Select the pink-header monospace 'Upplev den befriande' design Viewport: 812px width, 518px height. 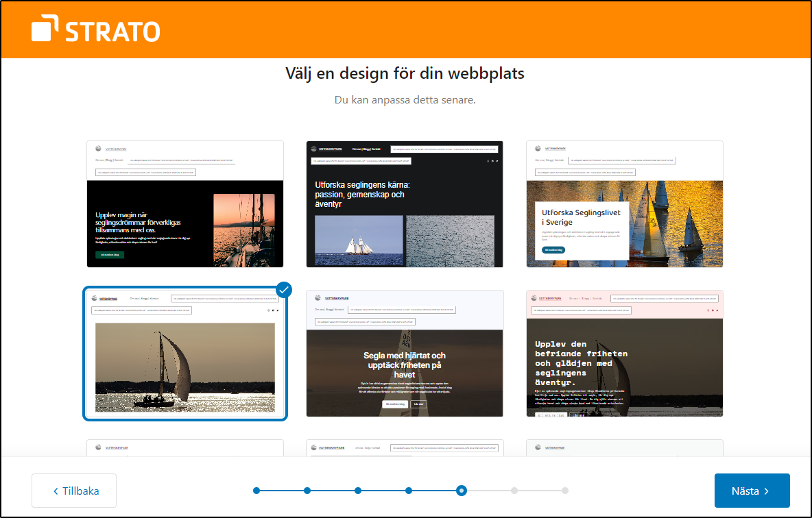[624, 354]
